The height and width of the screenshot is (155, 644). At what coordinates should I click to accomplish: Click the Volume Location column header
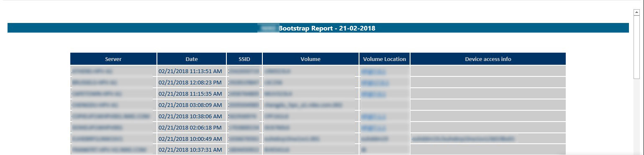coord(385,59)
